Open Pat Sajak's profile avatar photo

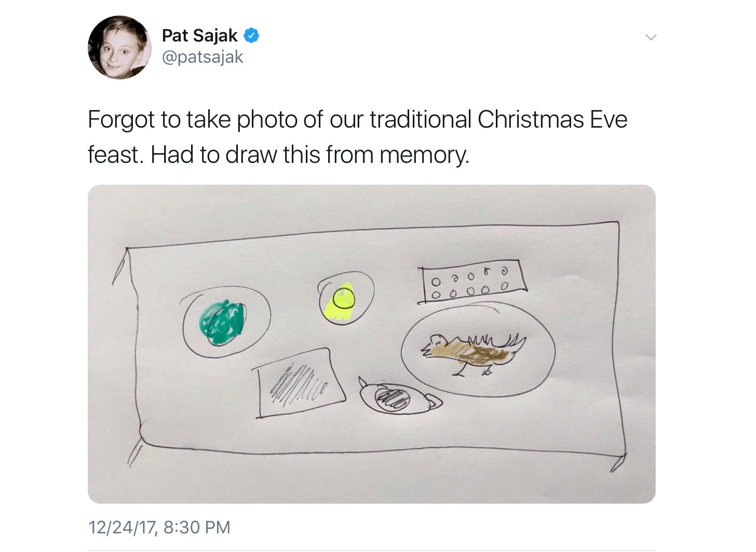coord(119,47)
